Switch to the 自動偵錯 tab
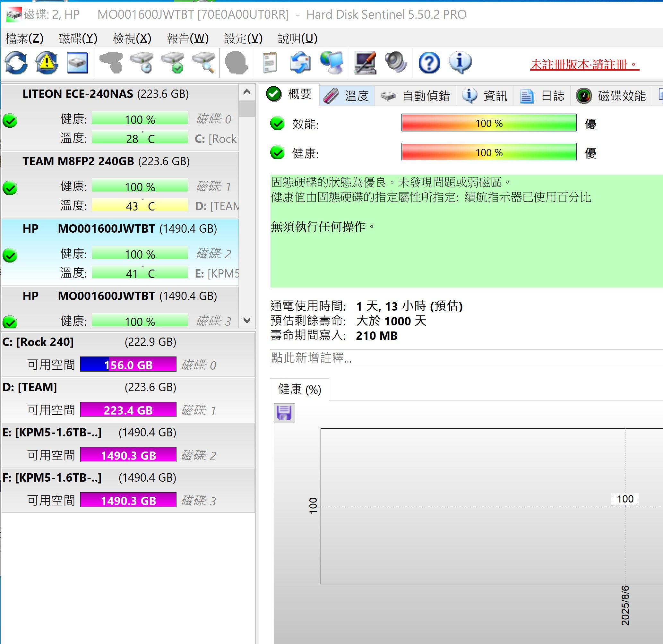 pyautogui.click(x=415, y=96)
